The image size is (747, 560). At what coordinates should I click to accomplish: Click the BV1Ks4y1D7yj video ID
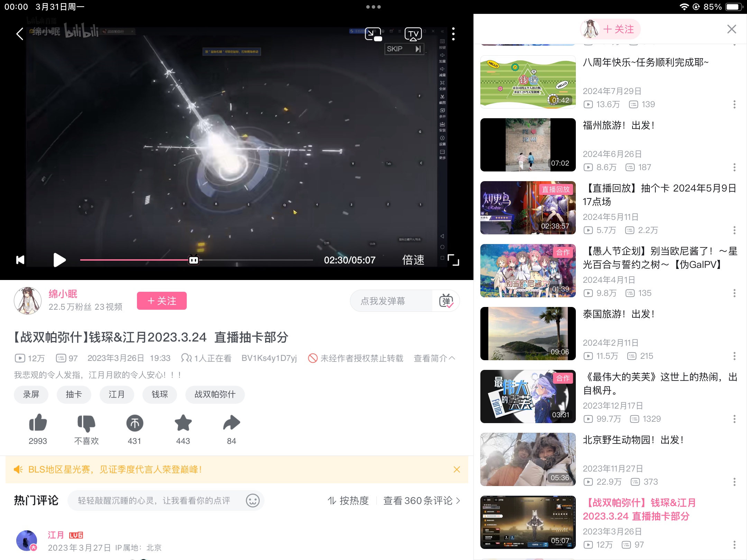coord(269,358)
